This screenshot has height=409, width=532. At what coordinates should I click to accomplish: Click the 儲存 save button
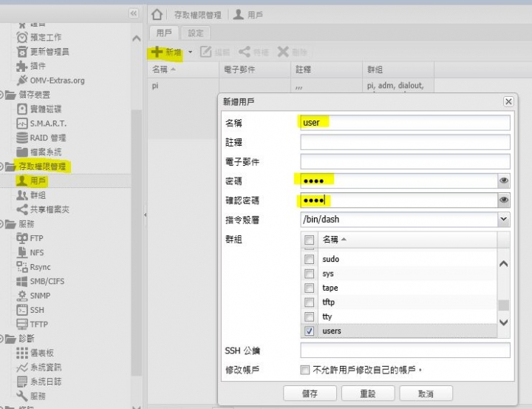(x=310, y=393)
